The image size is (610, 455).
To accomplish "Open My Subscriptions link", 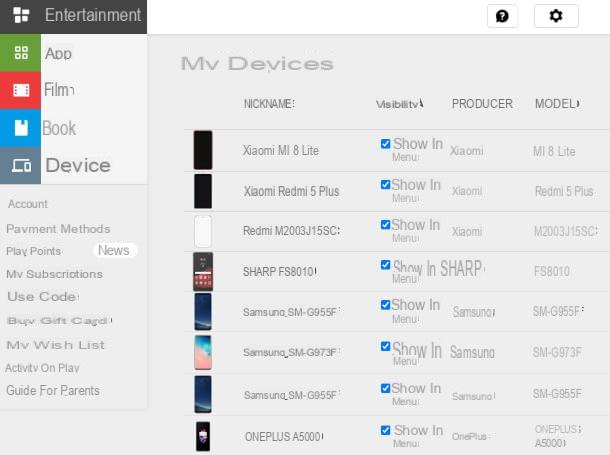I will point(54,274).
